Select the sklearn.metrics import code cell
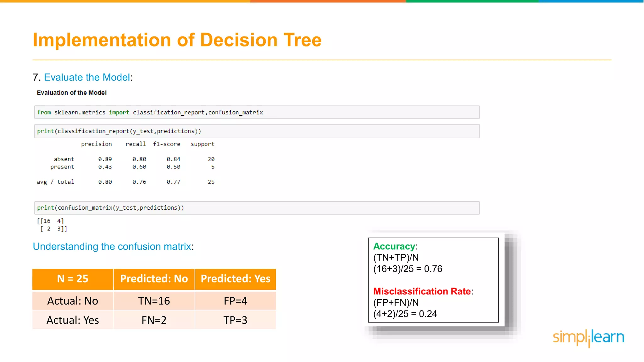 256,112
